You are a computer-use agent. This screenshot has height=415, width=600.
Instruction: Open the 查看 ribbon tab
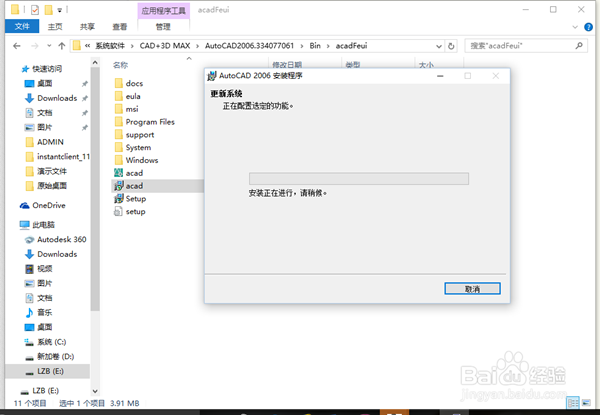point(120,27)
